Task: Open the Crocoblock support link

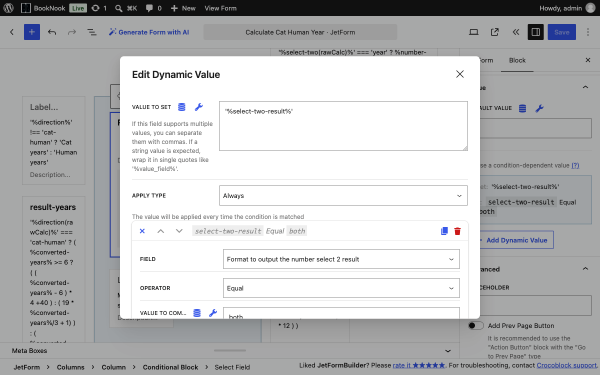Action: 566,365
